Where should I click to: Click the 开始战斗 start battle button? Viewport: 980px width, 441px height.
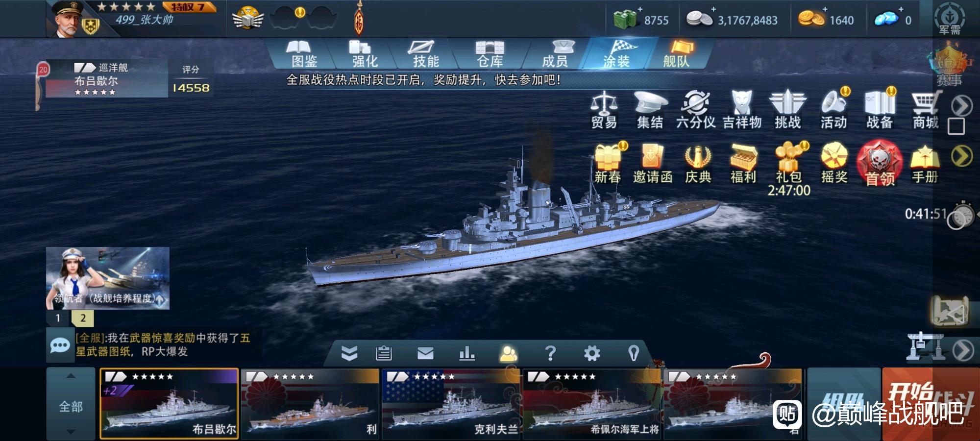pos(931,405)
